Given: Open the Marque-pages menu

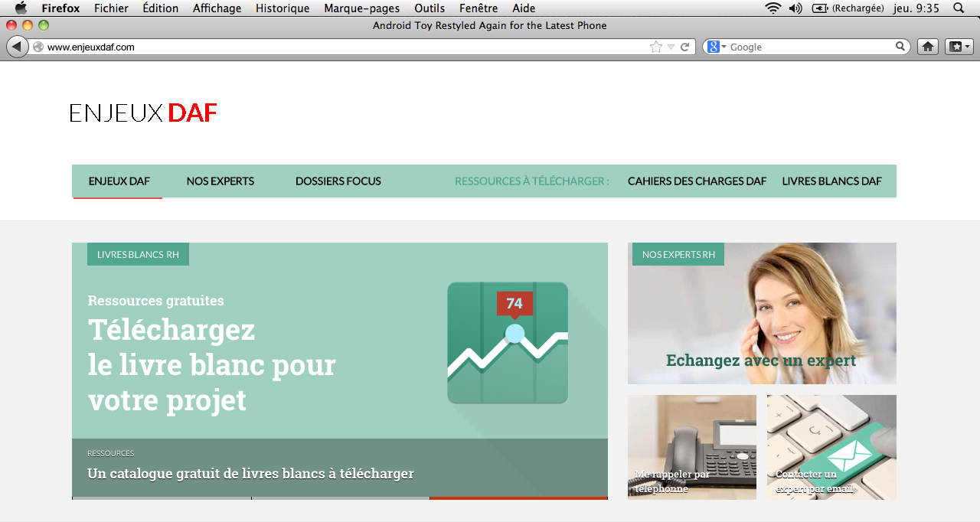Looking at the screenshot, I should click(361, 8).
